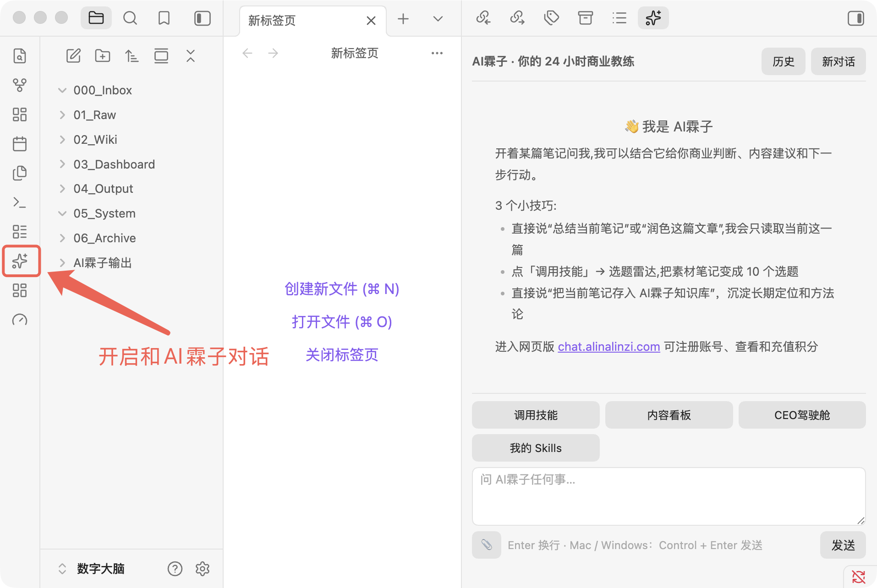Open outgoing links icon in right panel

[517, 18]
